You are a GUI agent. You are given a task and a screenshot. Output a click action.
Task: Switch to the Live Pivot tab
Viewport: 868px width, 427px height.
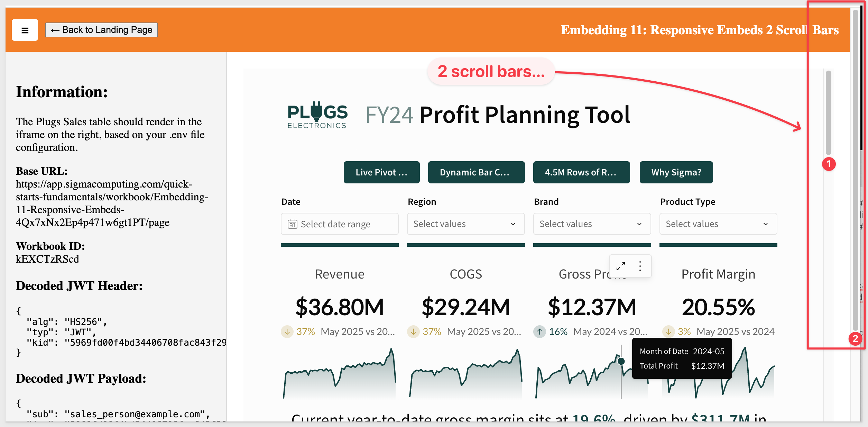click(x=381, y=172)
